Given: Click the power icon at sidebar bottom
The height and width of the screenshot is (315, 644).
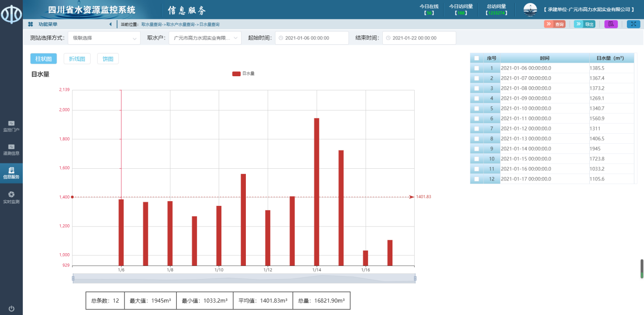Looking at the screenshot, I should (11, 308).
